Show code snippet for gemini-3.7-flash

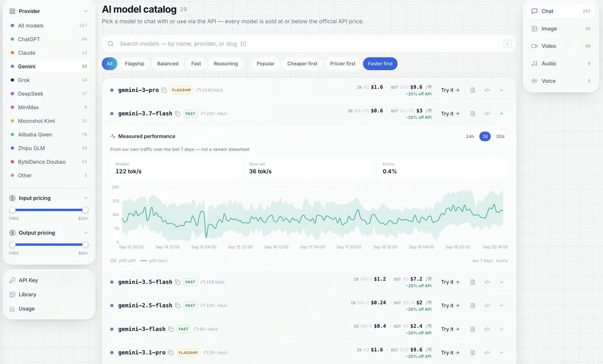(487, 114)
